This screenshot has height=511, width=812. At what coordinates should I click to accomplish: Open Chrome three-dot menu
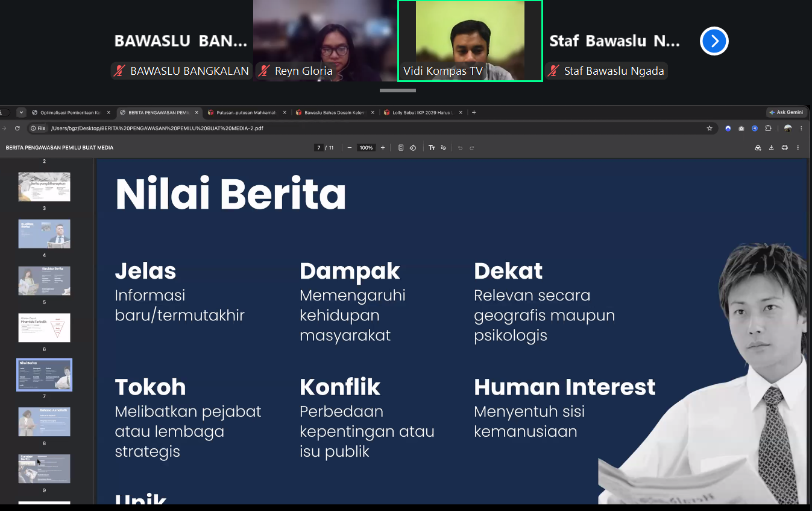(x=801, y=129)
